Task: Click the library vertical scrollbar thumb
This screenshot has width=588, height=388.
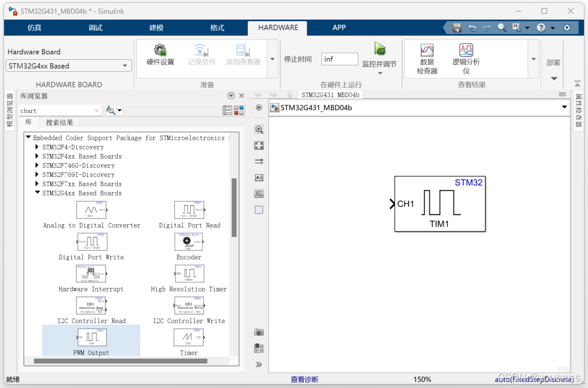Action: 234,208
